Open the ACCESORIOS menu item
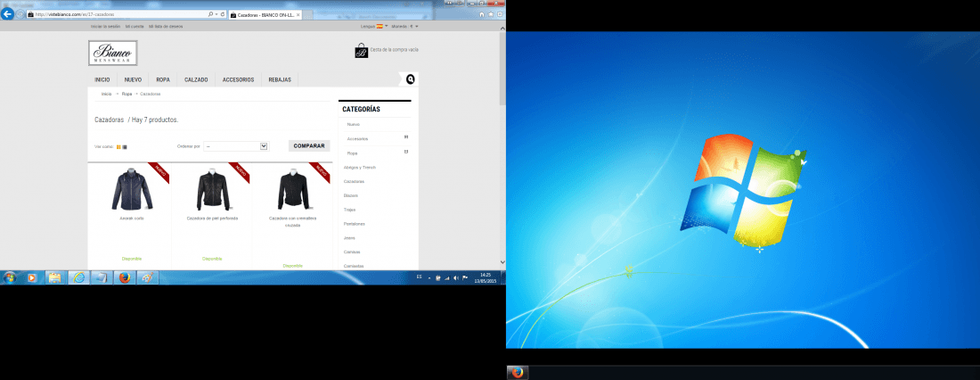The height and width of the screenshot is (380, 980). 238,80
